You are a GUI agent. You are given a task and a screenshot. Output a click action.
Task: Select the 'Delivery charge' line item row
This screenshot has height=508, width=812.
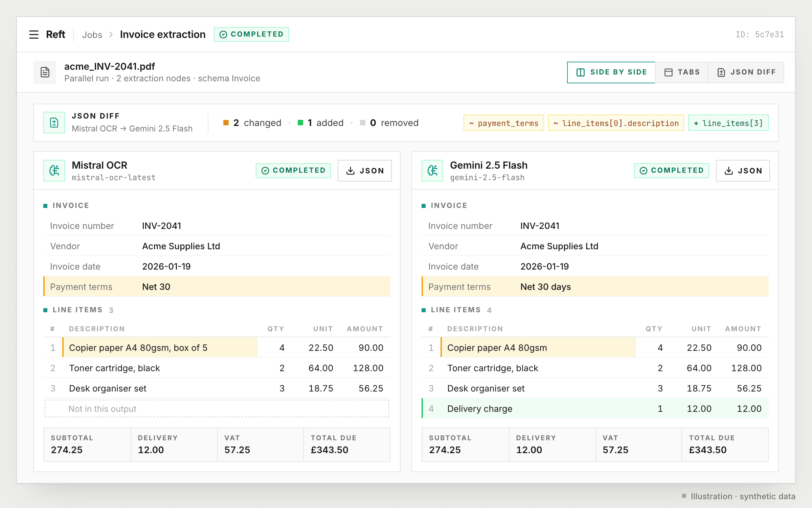coord(595,408)
